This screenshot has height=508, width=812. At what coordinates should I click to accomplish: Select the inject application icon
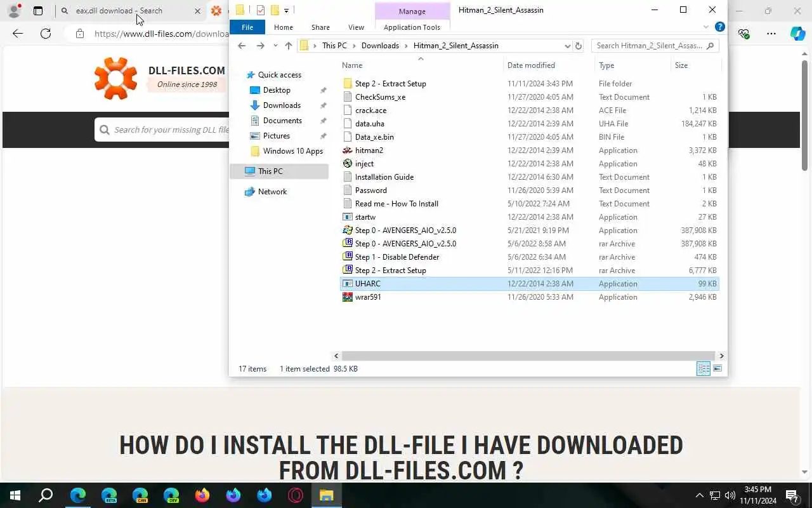click(x=347, y=164)
